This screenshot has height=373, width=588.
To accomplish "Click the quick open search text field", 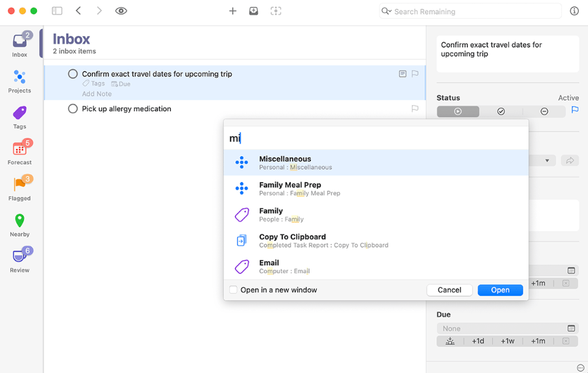I will (x=376, y=138).
